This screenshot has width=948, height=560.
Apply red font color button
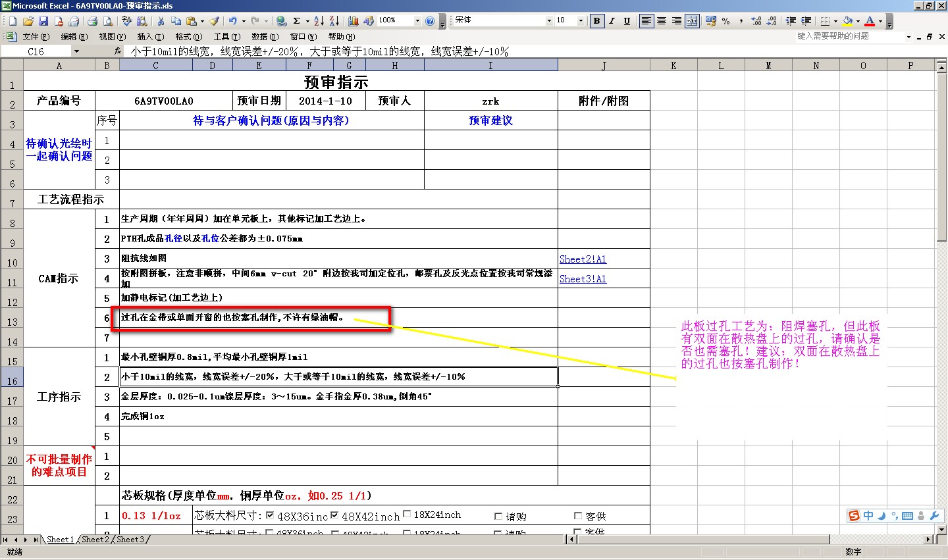coord(870,21)
